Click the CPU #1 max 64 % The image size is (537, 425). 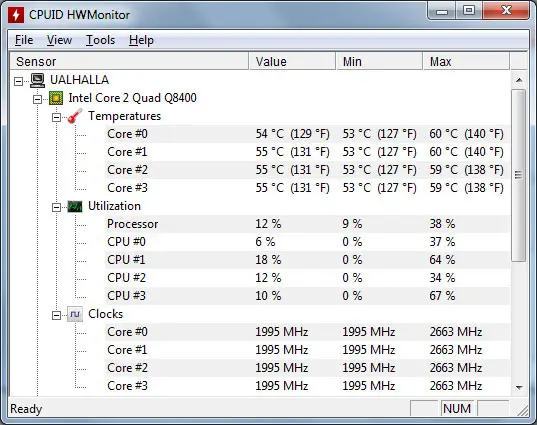point(442,260)
